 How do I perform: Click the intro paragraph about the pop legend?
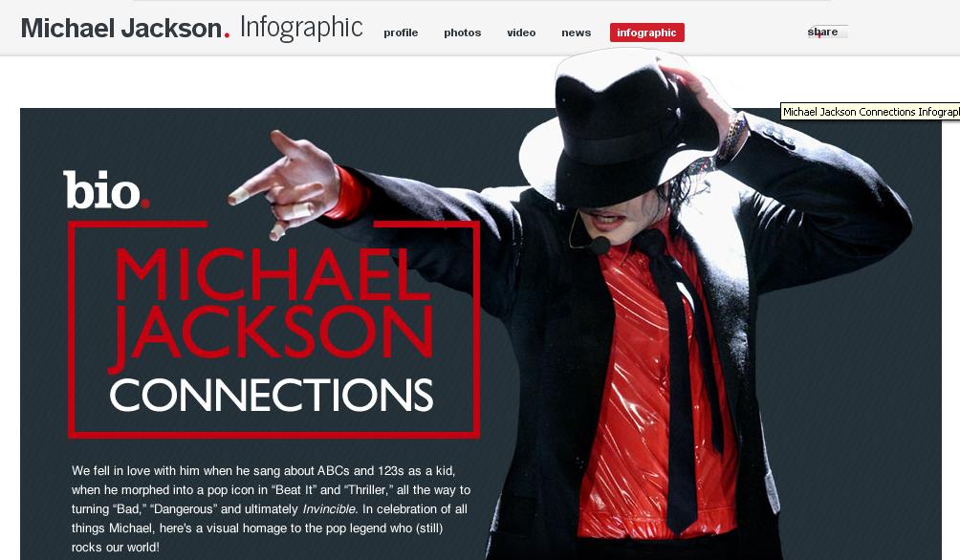(271, 508)
